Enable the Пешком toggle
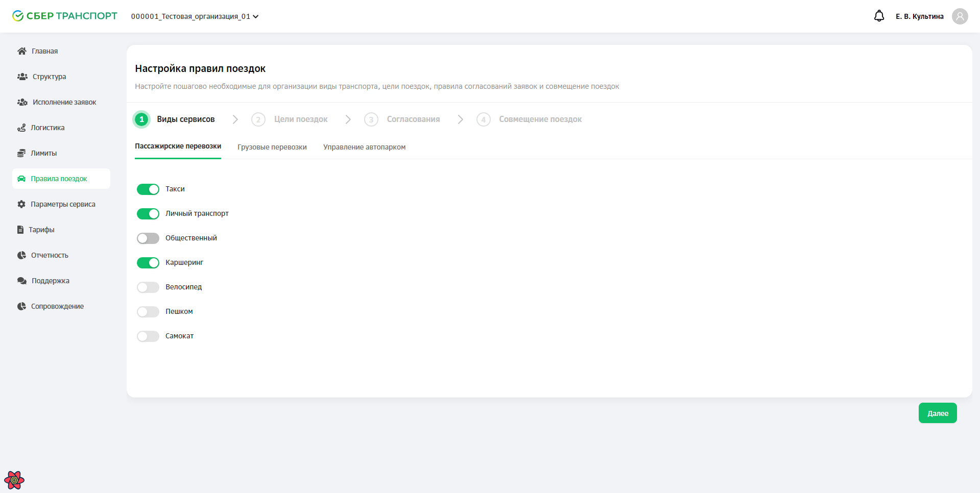Viewport: 980px width, 493px height. coord(148,312)
